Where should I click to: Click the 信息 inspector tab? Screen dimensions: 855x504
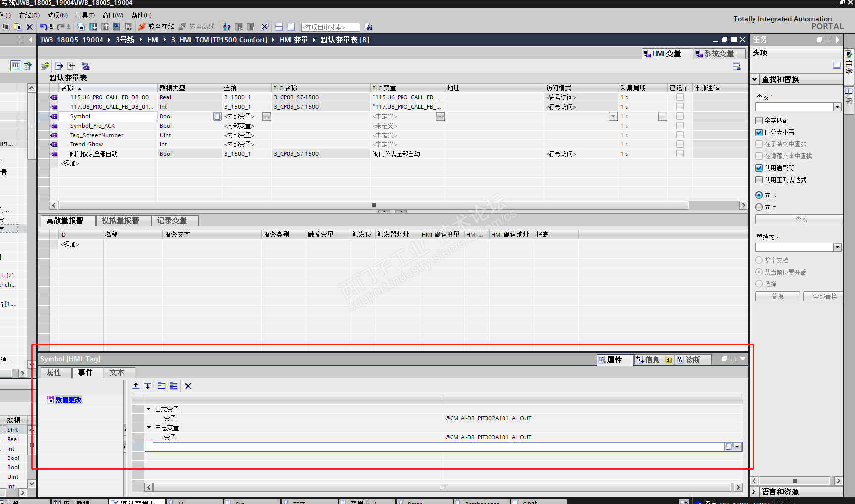pos(654,360)
